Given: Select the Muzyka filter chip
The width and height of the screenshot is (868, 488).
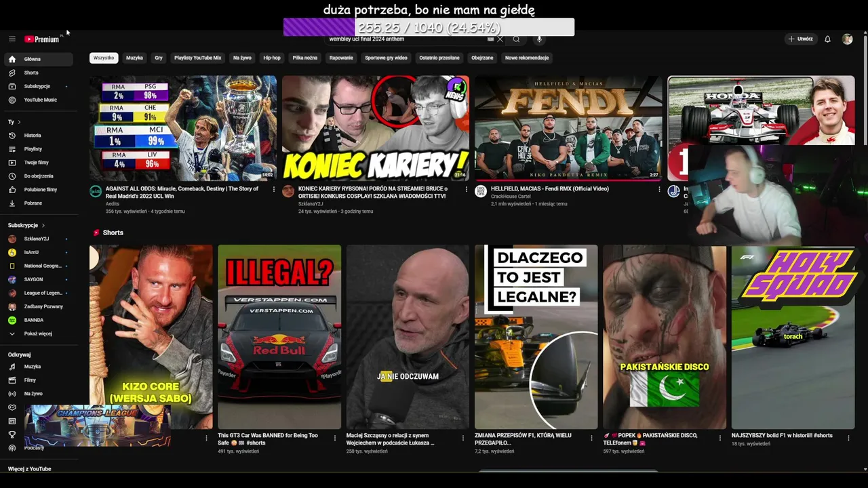Looking at the screenshot, I should (134, 58).
